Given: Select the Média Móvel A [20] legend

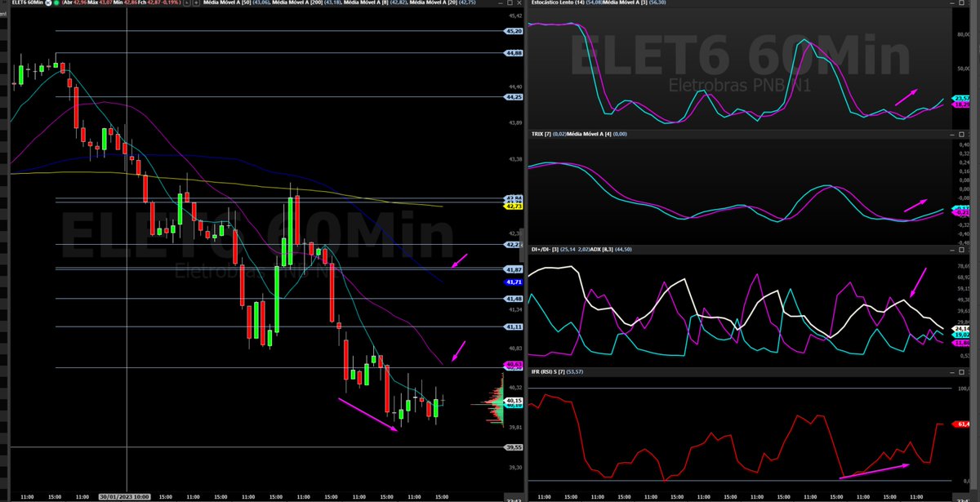Looking at the screenshot, I should (434, 2).
